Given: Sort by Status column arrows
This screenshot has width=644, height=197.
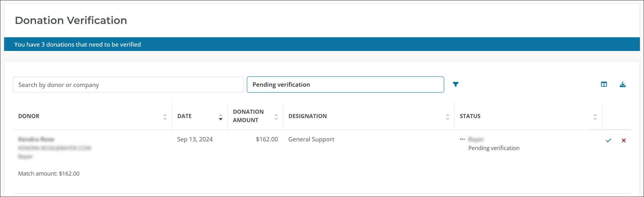Looking at the screenshot, I should [595, 117].
